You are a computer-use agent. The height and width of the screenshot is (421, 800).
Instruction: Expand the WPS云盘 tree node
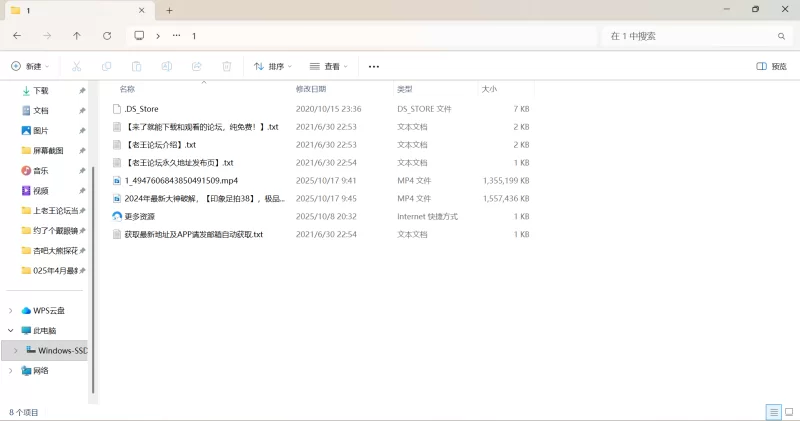pyautogui.click(x=11, y=310)
